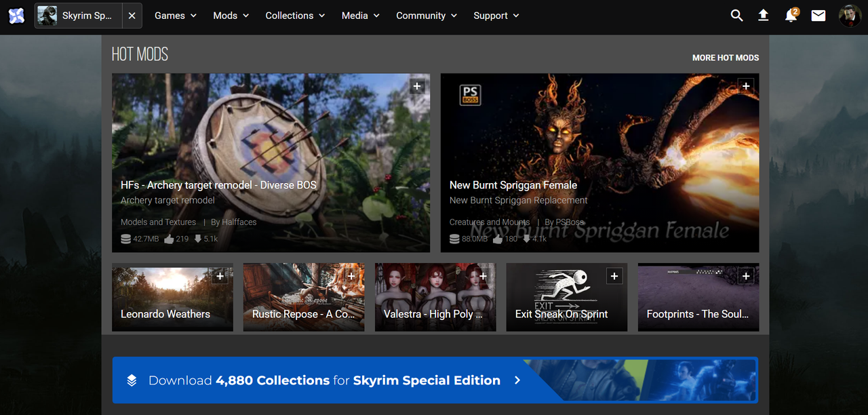Add Valestra High Poly with plus icon
Screen dimensions: 868x415
tap(483, 276)
